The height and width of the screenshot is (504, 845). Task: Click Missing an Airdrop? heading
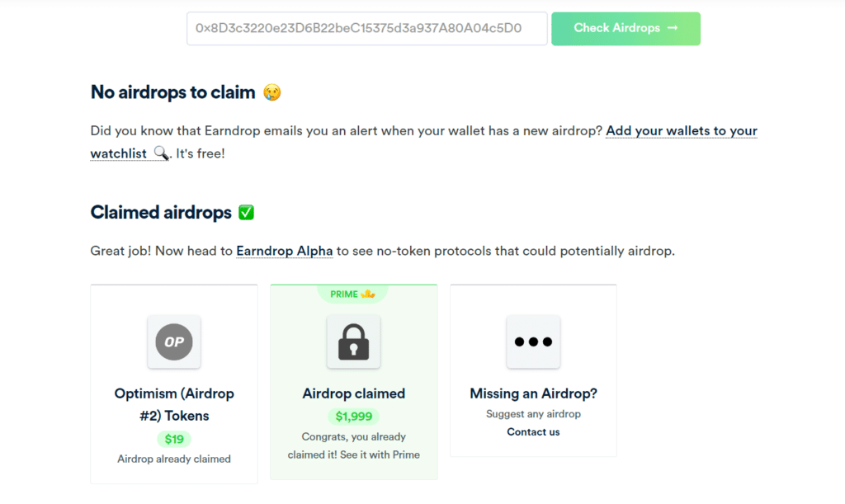coord(534,393)
